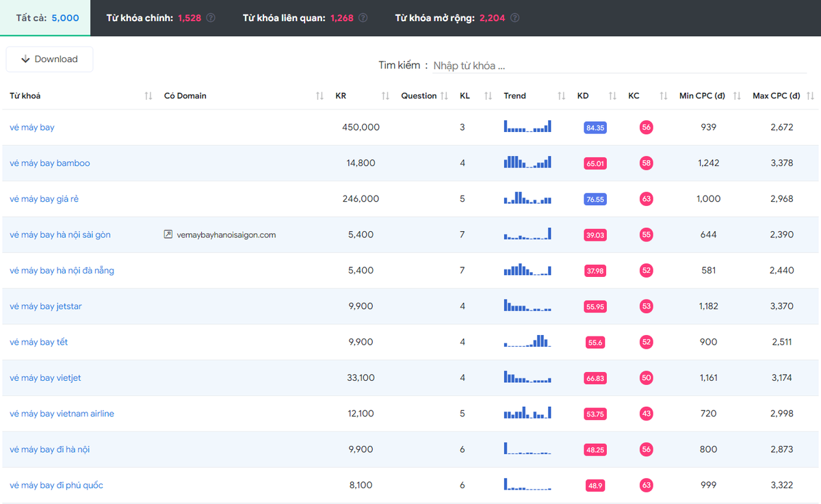Open keyword link vé máy bay vietjet
Screen dimensions: 821x504
(45, 377)
